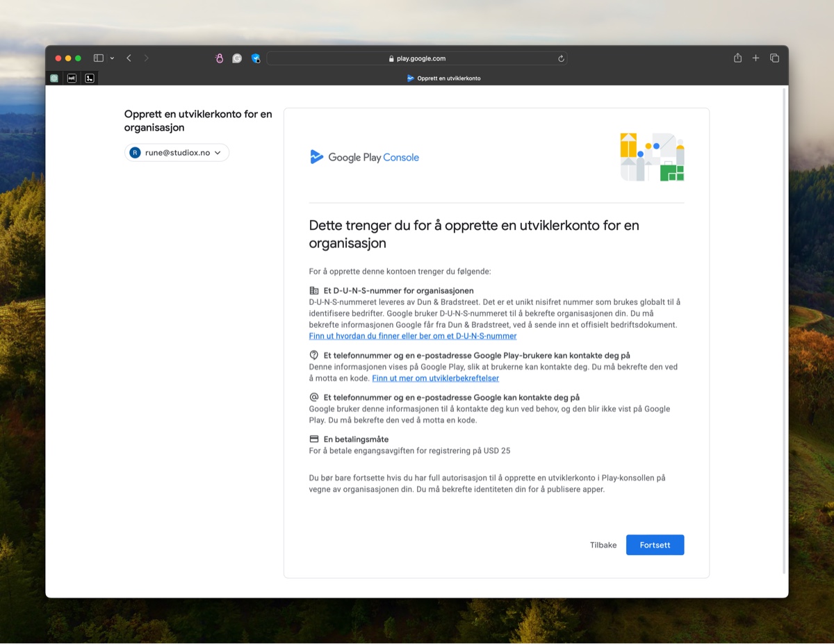Toggle the Safari sidebar
The width and height of the screenshot is (834, 644).
[99, 58]
